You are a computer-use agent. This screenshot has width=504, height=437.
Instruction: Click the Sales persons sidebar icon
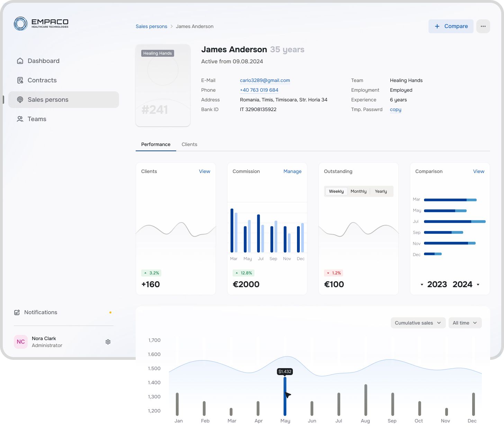pyautogui.click(x=20, y=100)
